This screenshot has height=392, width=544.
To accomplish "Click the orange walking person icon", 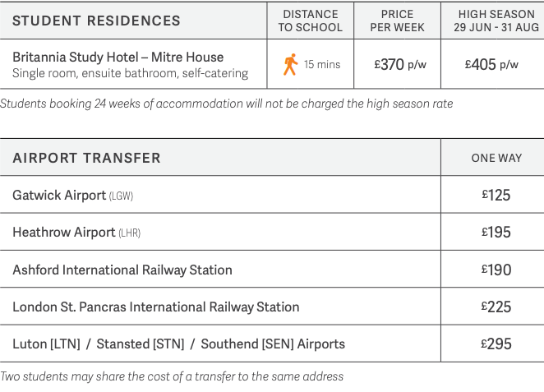I will click(290, 64).
